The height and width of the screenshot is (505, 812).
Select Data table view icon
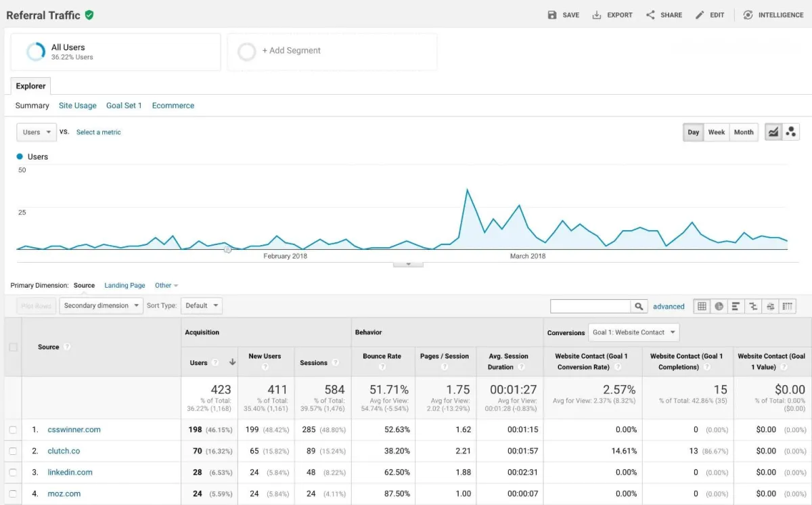[x=702, y=307]
